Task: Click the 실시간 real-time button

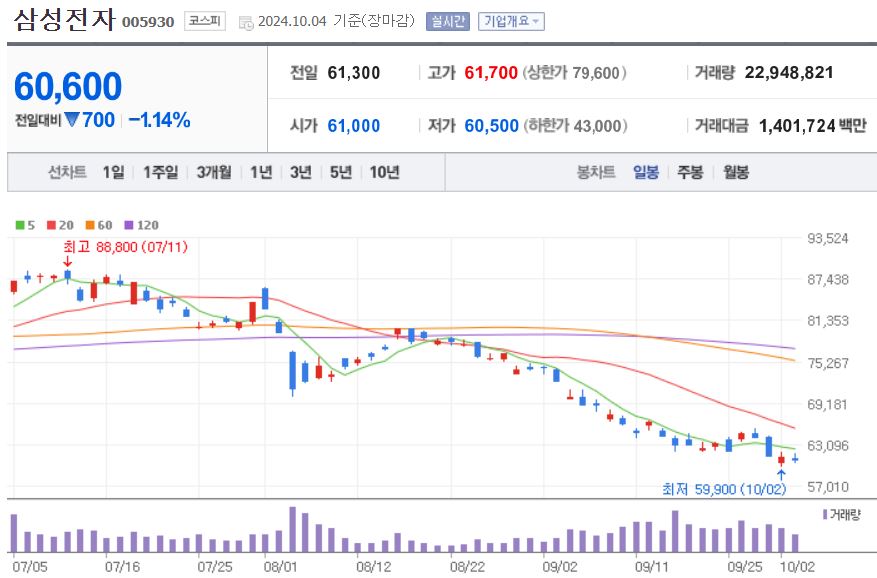Action: [x=447, y=22]
